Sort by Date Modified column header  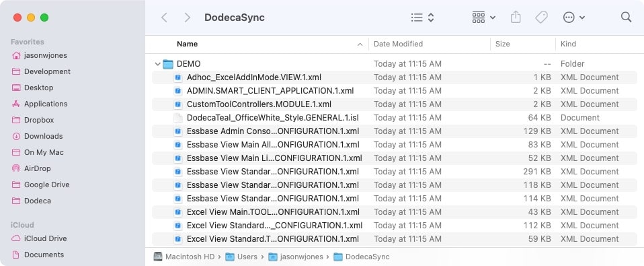click(x=398, y=44)
